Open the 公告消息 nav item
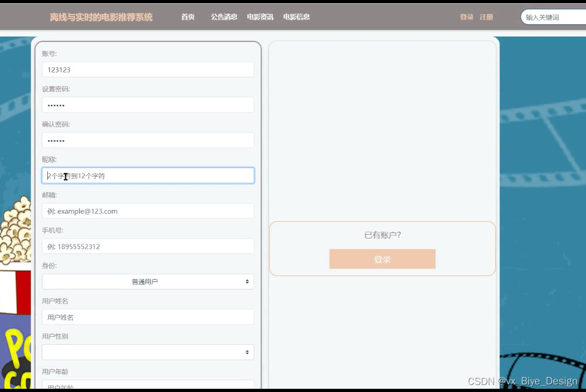586x392 pixels. [224, 17]
